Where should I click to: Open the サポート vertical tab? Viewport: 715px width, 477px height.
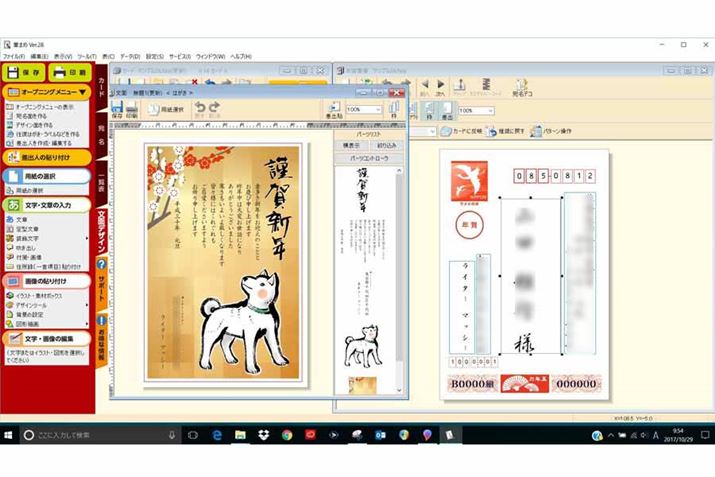[x=101, y=283]
